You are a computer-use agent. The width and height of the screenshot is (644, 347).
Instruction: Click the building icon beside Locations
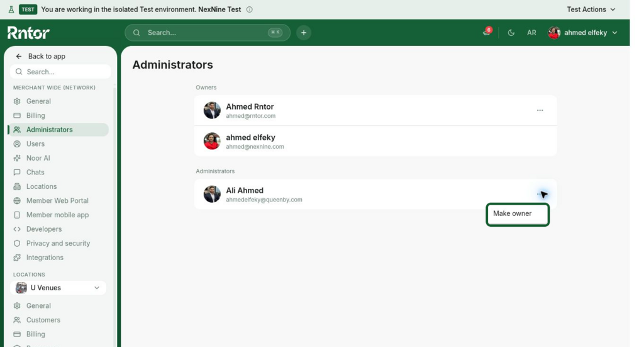coord(17,186)
